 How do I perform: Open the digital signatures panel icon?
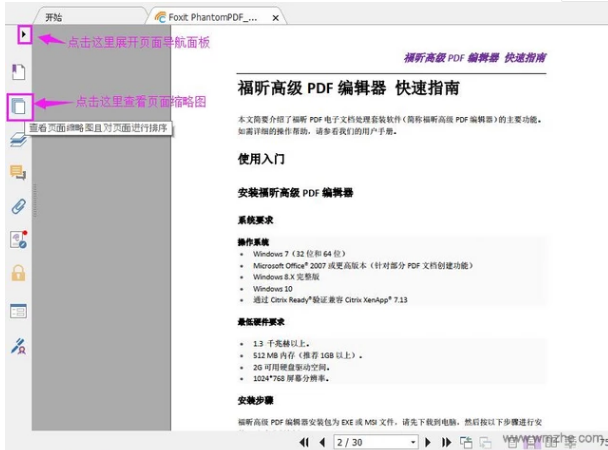19,239
